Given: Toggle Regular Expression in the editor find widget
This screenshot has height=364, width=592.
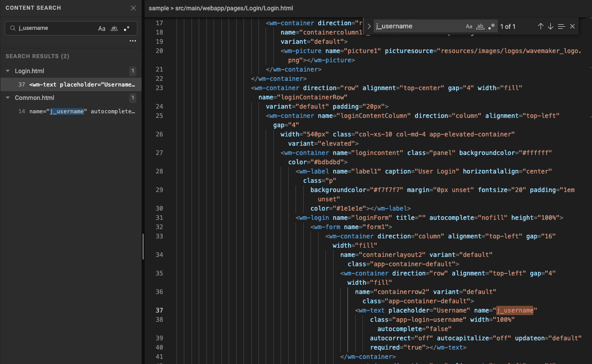Looking at the screenshot, I should (x=491, y=26).
